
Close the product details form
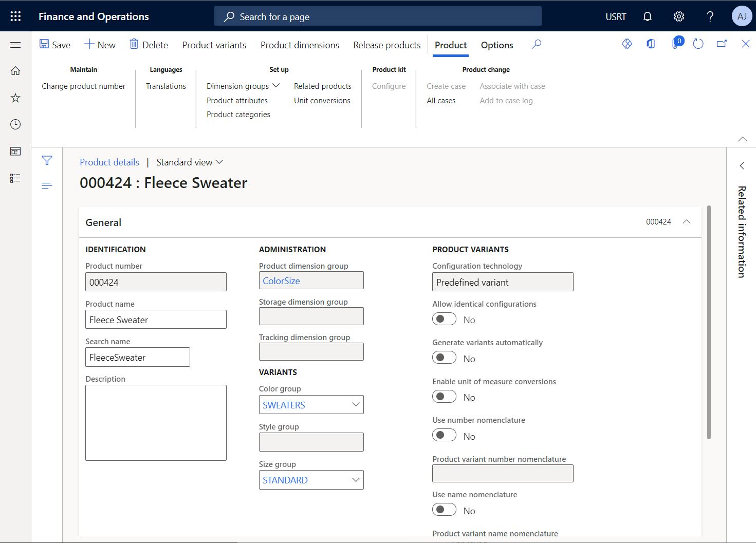click(x=746, y=44)
